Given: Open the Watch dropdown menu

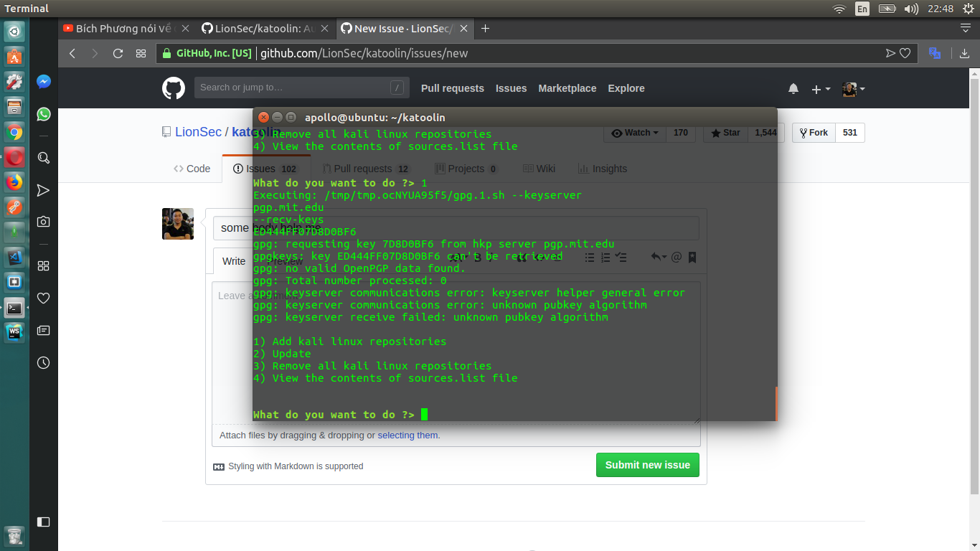Looking at the screenshot, I should point(634,133).
